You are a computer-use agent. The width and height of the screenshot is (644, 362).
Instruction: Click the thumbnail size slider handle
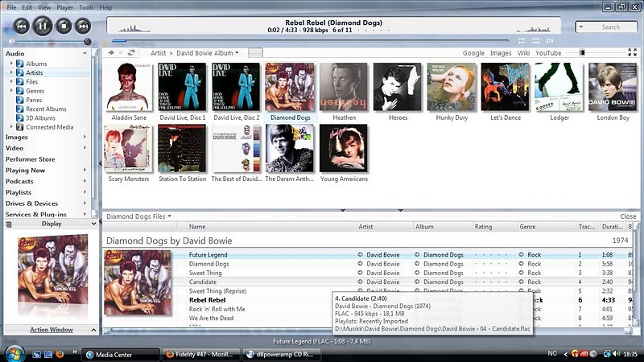click(x=582, y=52)
